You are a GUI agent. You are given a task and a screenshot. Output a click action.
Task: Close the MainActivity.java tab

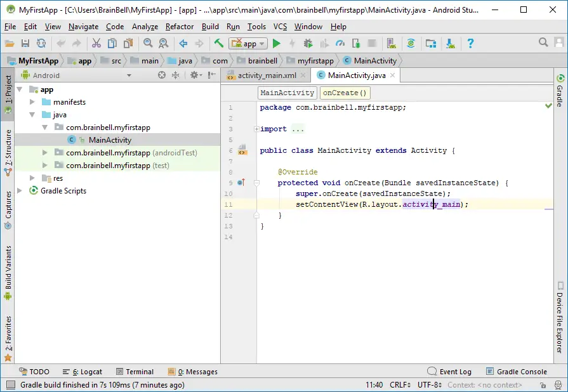pos(392,75)
